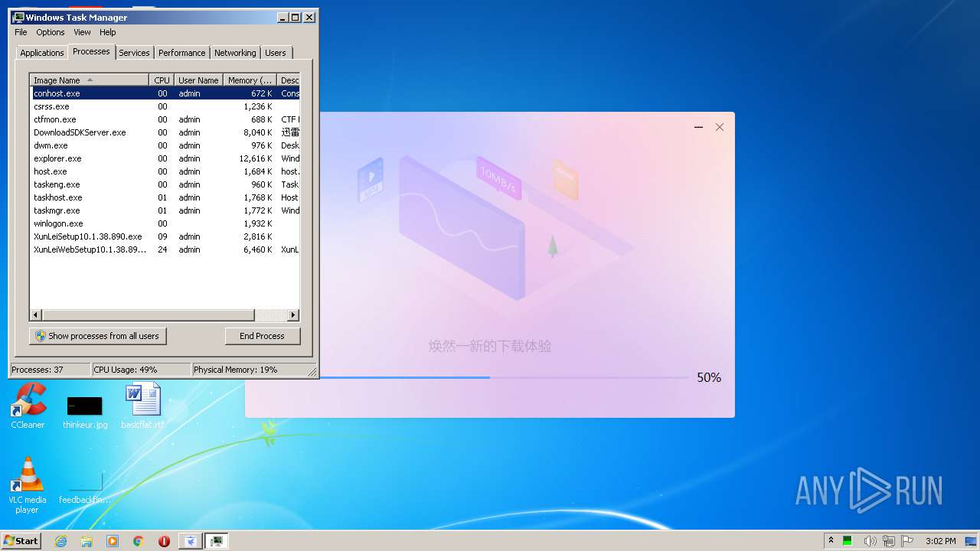Screen dimensions: 980x551
Task: Launch Opera browser from taskbar
Action: [x=164, y=541]
